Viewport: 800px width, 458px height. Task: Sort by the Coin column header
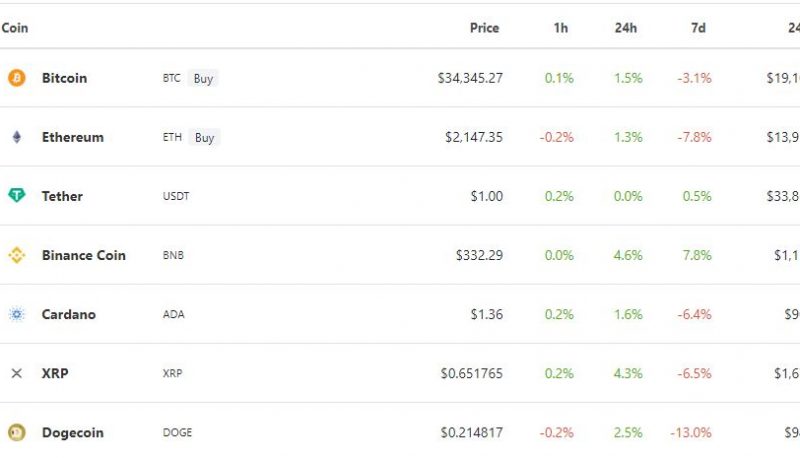(x=14, y=28)
